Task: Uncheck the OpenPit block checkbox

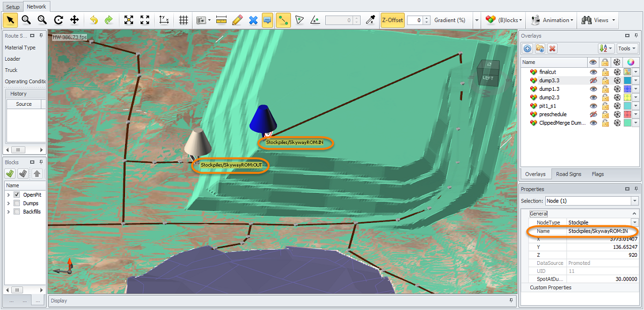Action: (17, 194)
